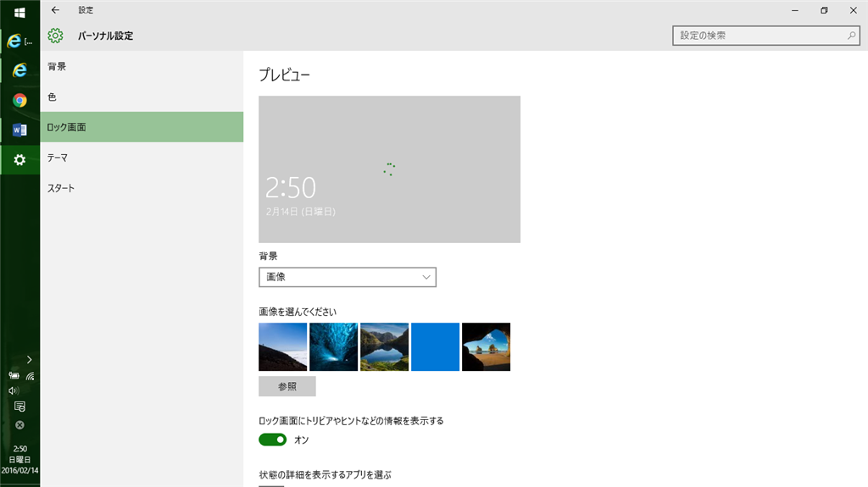Select テーマ in the sidebar
Screen dimensions: 868x487
(142, 158)
